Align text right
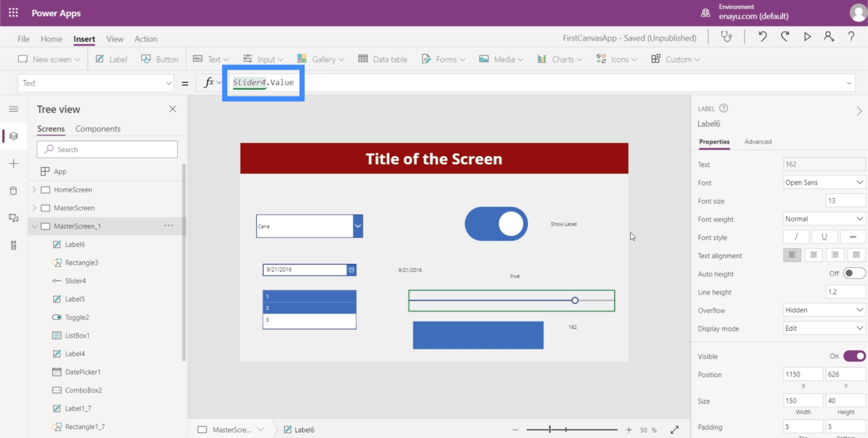 [x=835, y=255]
